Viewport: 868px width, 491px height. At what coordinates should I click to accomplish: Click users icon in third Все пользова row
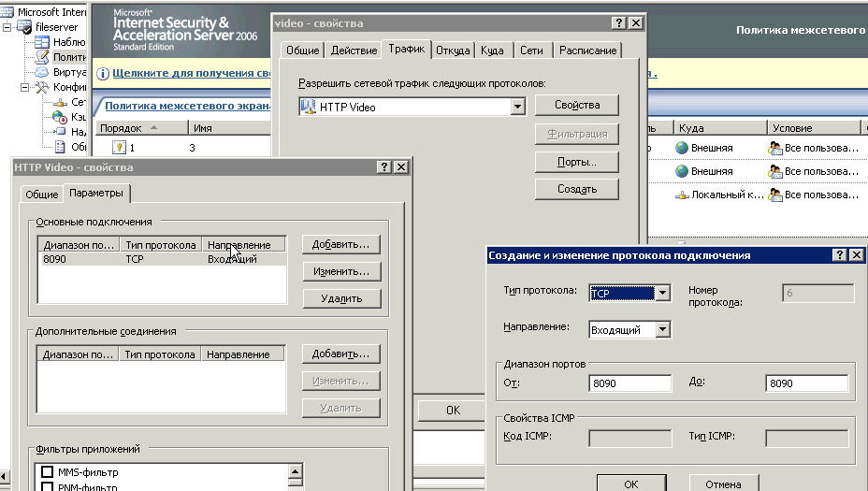(775, 195)
